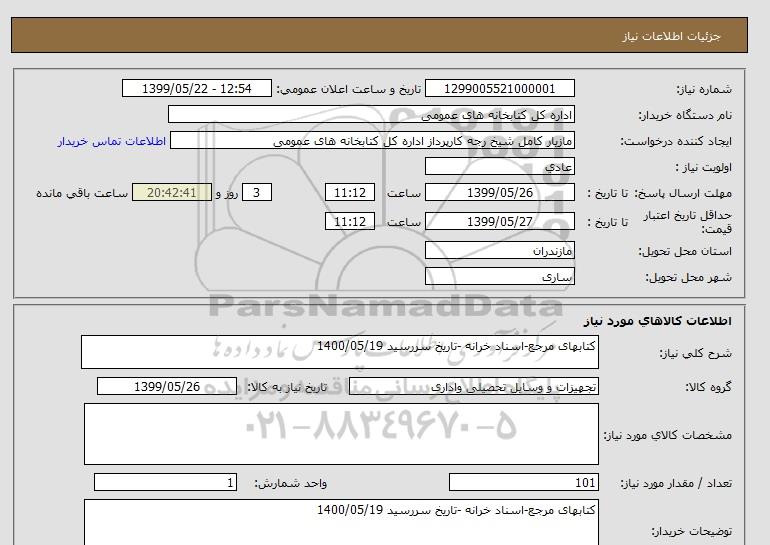The height and width of the screenshot is (545, 770).
Task: Click the اولویت نیاز field showing عادی
Action: 499,166
